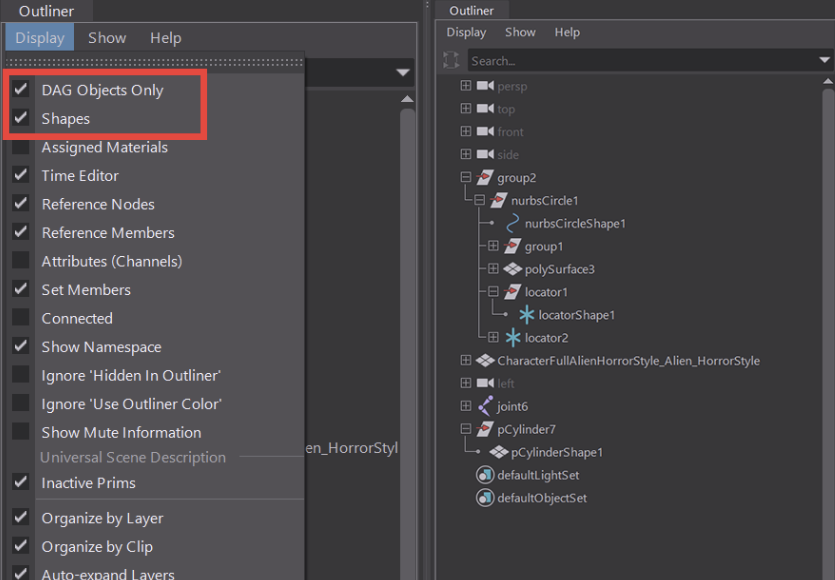Screen dimensions: 835x580
Task: Open the left Outliner search dropdown arrow
Action: coord(403,72)
